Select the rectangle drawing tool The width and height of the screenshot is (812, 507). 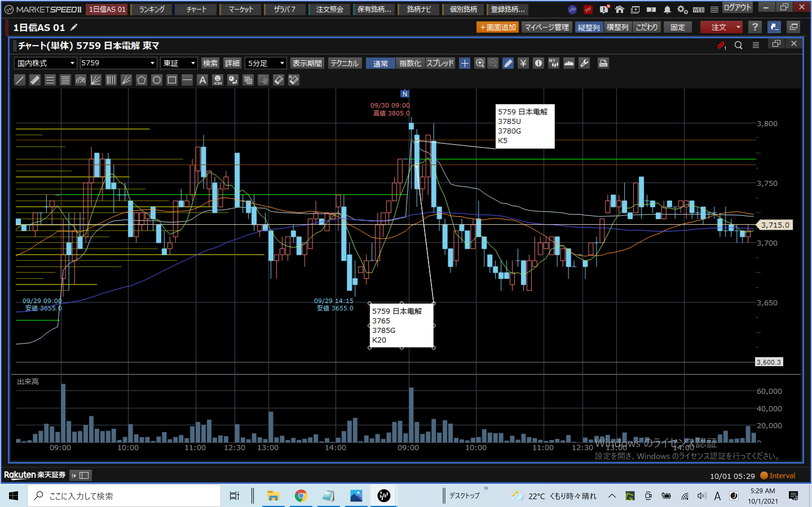click(172, 80)
